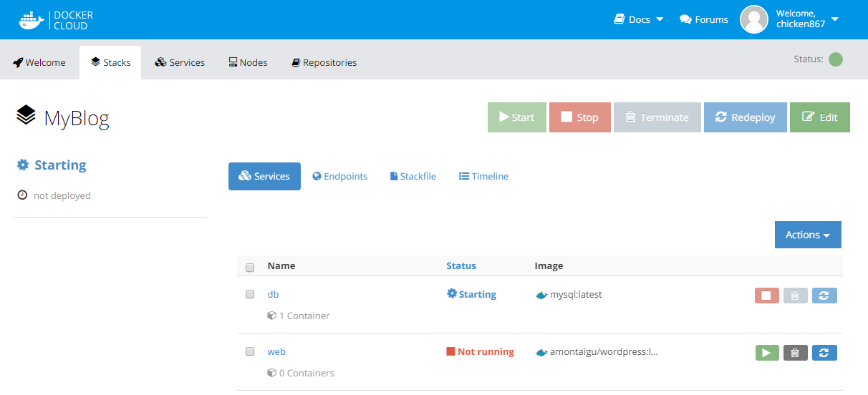Click the green status indicator circle
This screenshot has width=868, height=395.
[835, 59]
